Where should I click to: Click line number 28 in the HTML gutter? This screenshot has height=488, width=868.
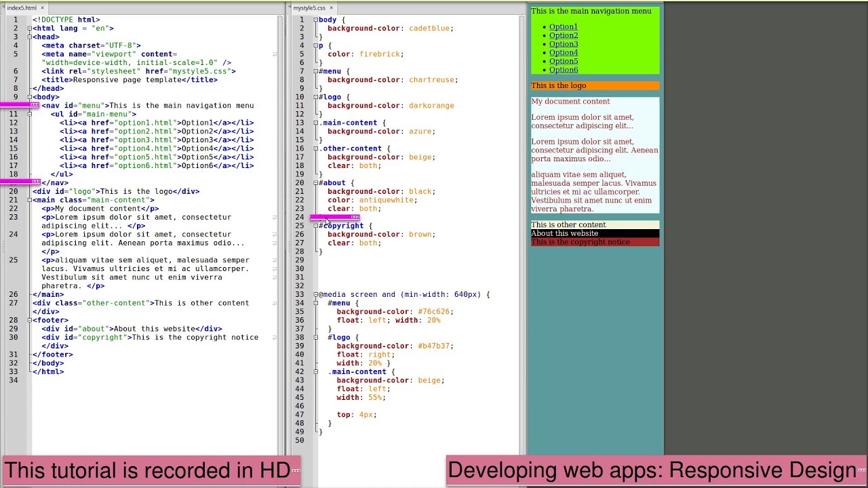[x=14, y=320]
